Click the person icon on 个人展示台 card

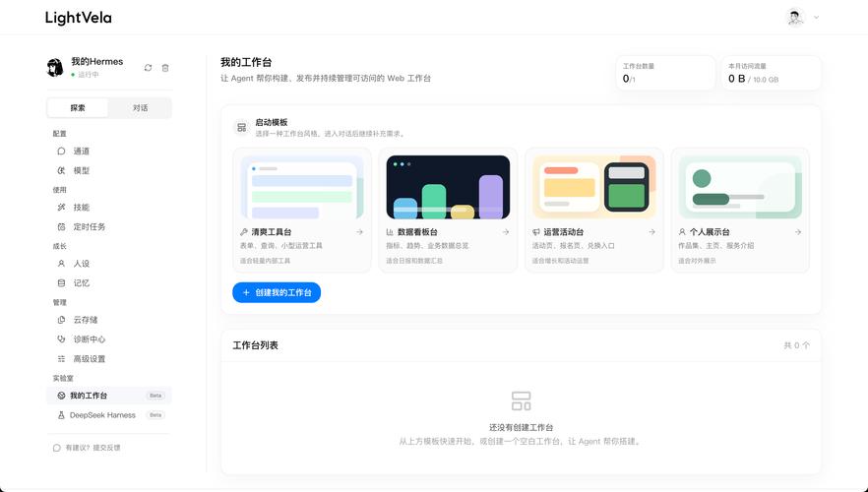click(682, 232)
